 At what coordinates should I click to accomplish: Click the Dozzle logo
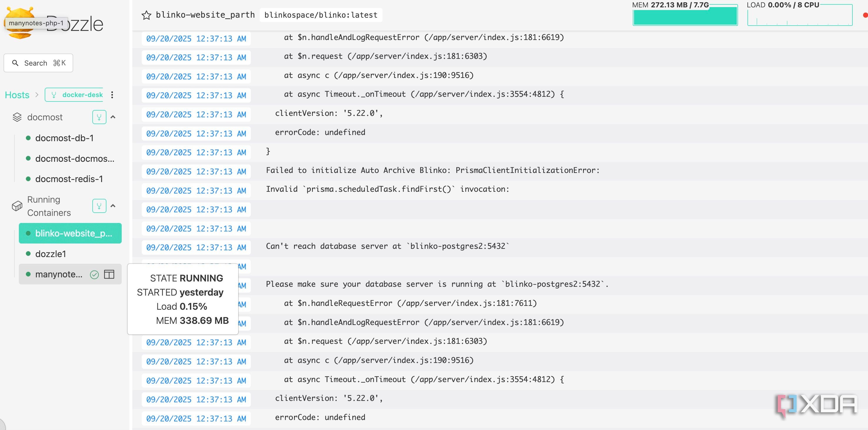(x=54, y=23)
